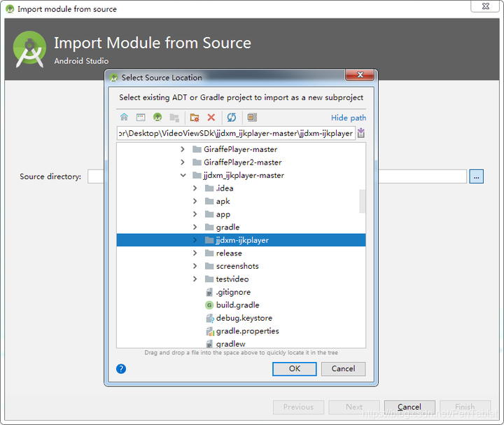Open the blue help question mark
Image resolution: width=504 pixels, height=425 pixels.
[121, 368]
